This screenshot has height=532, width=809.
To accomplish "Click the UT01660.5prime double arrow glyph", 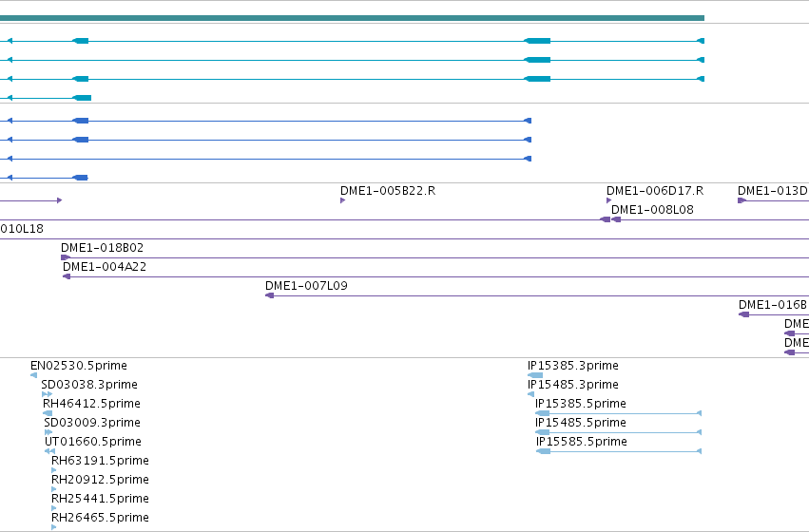I will [x=49, y=451].
